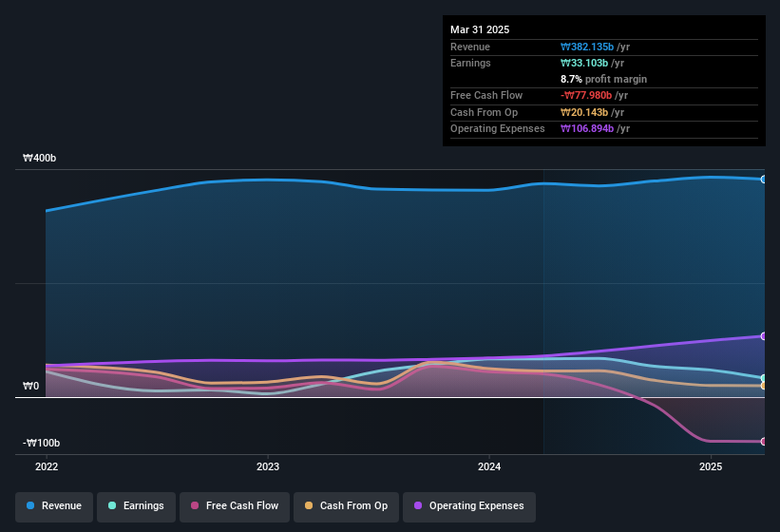The height and width of the screenshot is (532, 780).
Task: Click the -₩77.980b free cash flow value
Action: click(x=586, y=95)
